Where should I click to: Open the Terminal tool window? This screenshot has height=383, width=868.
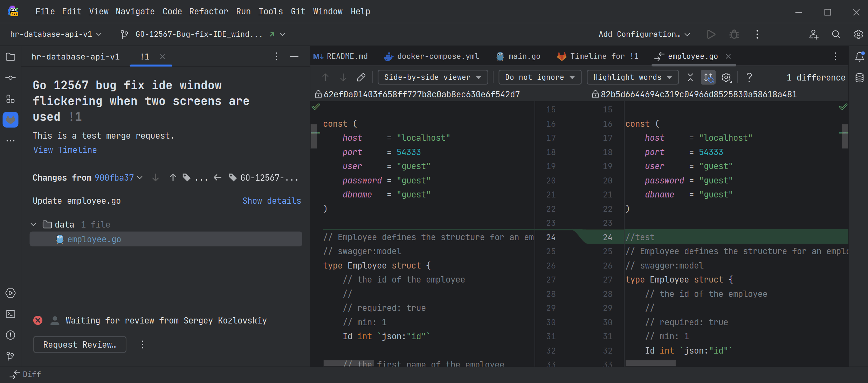(x=11, y=314)
